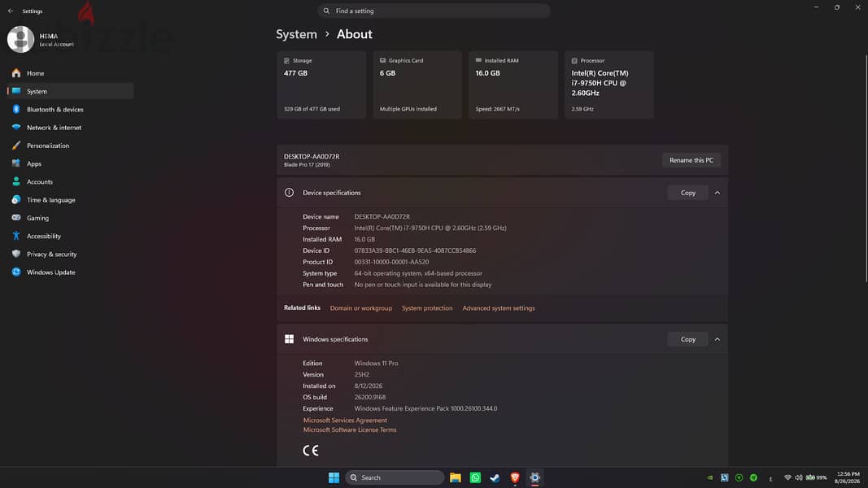Open the Installed RAM 16.0 GB card
This screenshot has height=488, width=868.
[x=513, y=85]
